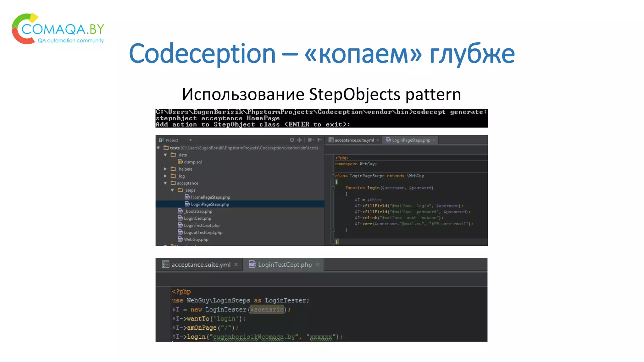
Task: Click the $I->wantTo('login') line
Action: (x=209, y=319)
